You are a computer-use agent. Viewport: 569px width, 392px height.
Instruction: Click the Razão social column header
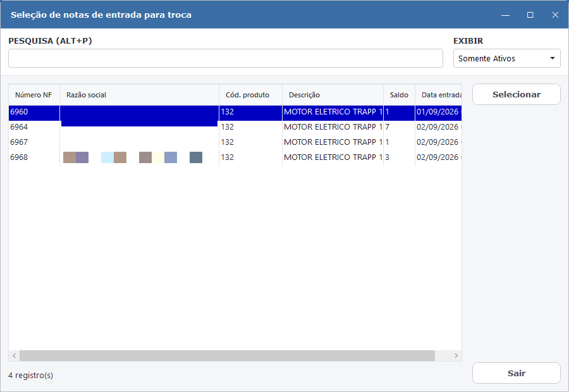139,95
